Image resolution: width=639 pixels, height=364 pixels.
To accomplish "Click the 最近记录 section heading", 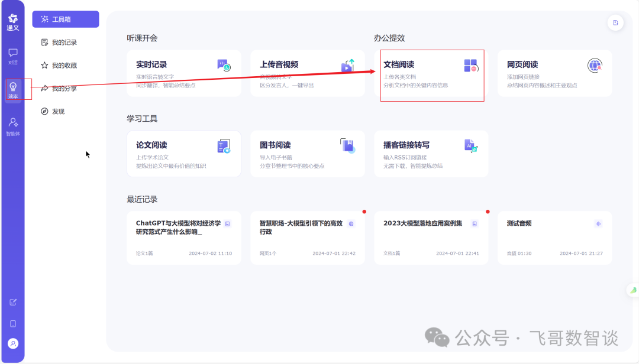I will click(142, 200).
